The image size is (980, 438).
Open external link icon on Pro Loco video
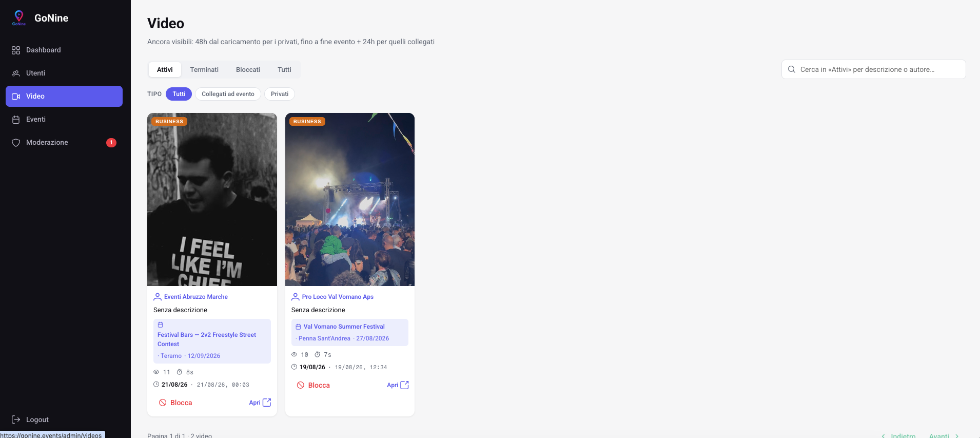pos(405,385)
